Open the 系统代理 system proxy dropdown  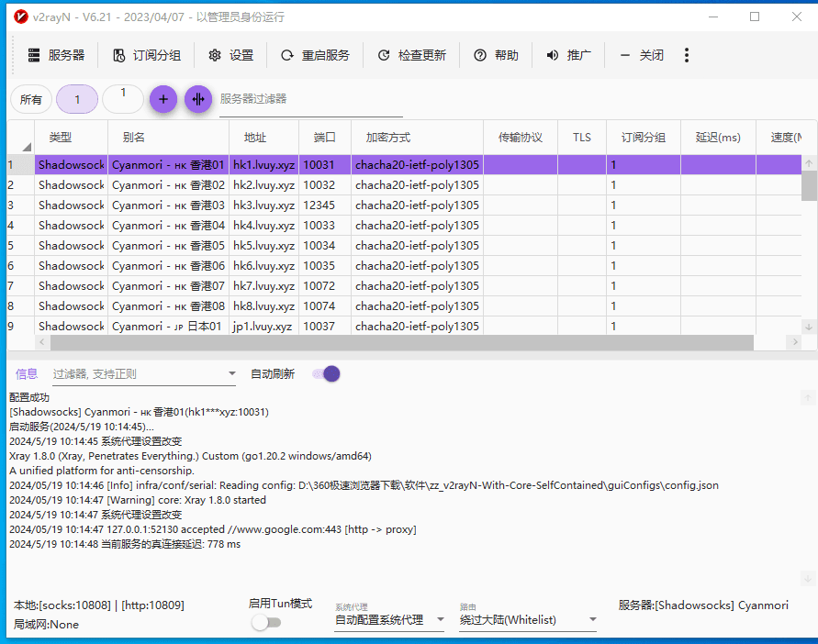click(388, 619)
